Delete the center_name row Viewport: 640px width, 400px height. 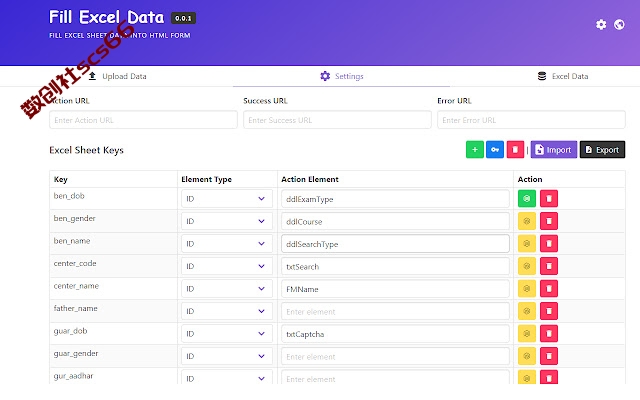coord(549,289)
